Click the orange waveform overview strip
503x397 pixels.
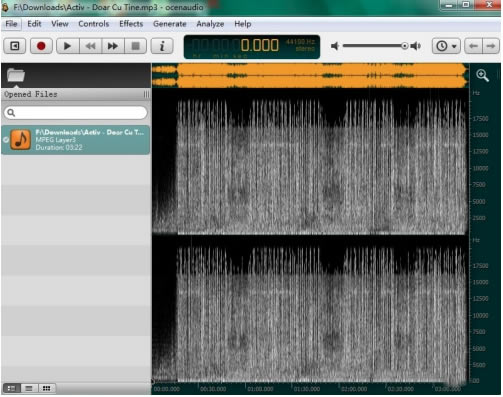pos(310,75)
